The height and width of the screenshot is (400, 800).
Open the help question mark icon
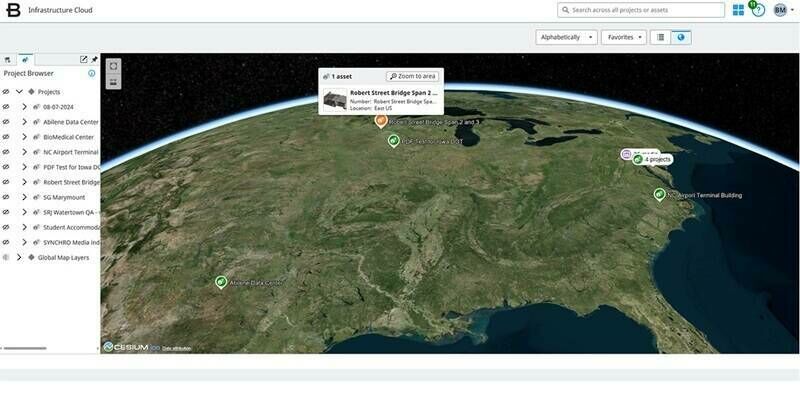pos(759,10)
